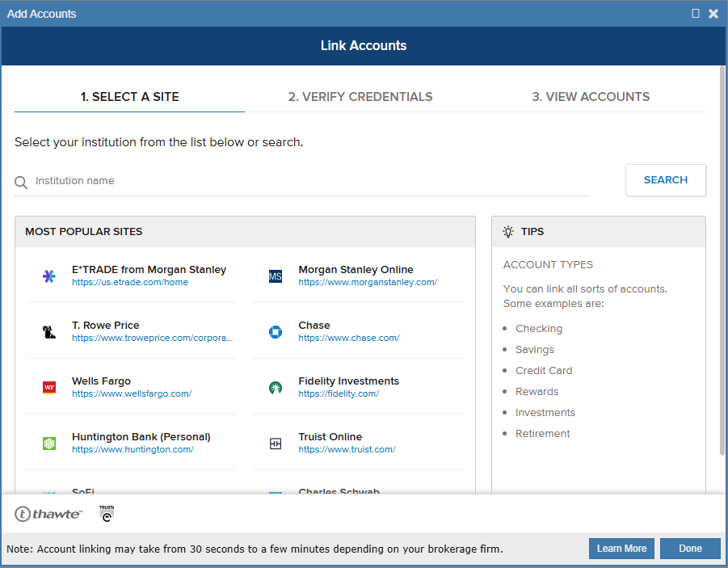Go to the View Accounts step tab
The image size is (728, 568).
pos(590,97)
